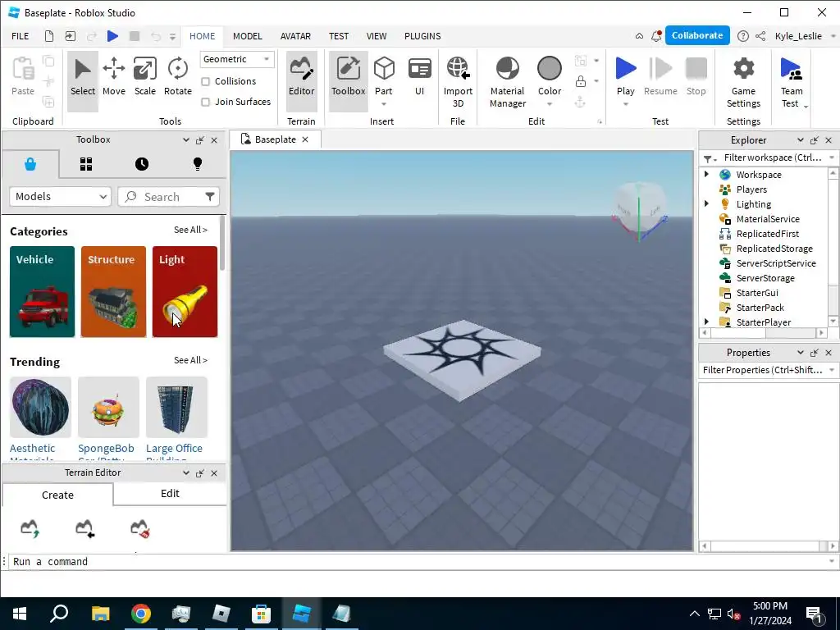This screenshot has width=840, height=630.
Task: Expand the Lighting tree node
Action: 706,203
